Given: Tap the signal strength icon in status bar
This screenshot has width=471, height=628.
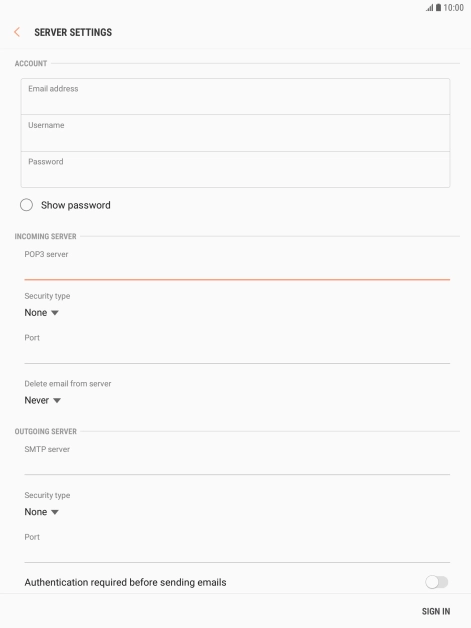Looking at the screenshot, I should [429, 8].
